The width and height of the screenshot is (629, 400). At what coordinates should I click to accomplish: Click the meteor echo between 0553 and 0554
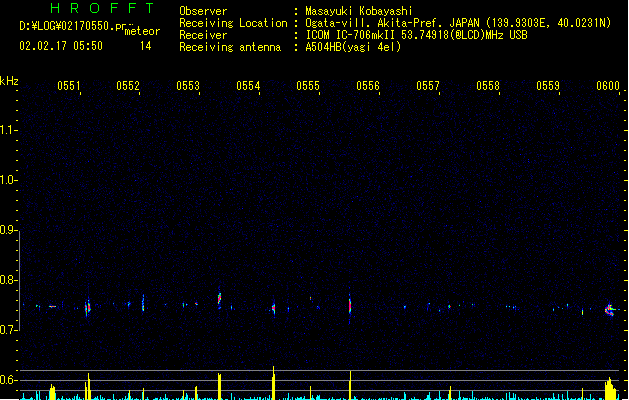[219, 298]
